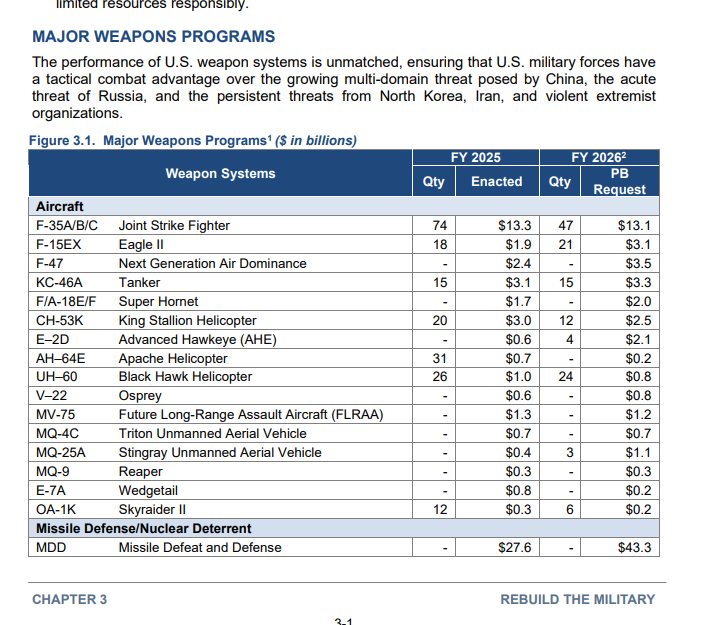Click the Tanker name cell
The width and height of the screenshot is (703, 625).
(139, 282)
